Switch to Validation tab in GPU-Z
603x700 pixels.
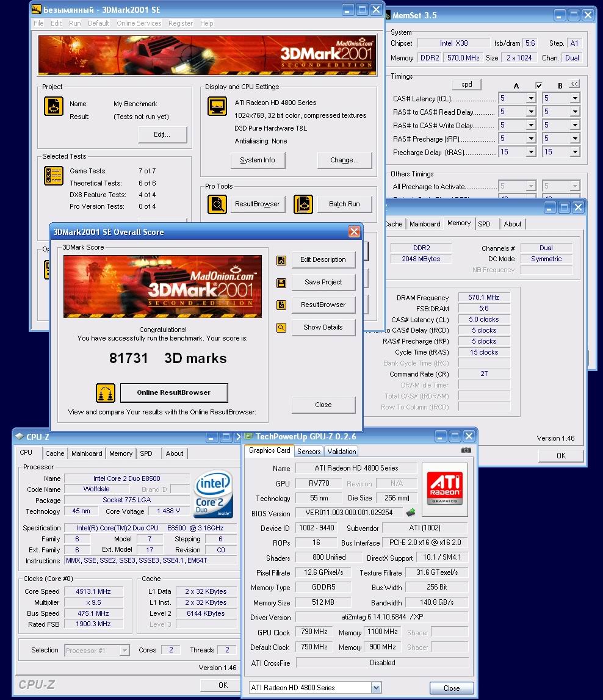[341, 452]
